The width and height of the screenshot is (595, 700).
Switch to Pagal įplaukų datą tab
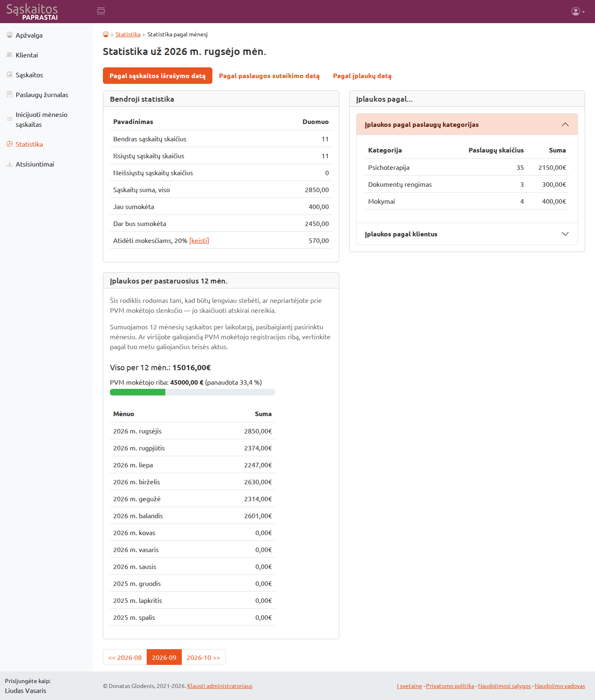[x=362, y=76]
